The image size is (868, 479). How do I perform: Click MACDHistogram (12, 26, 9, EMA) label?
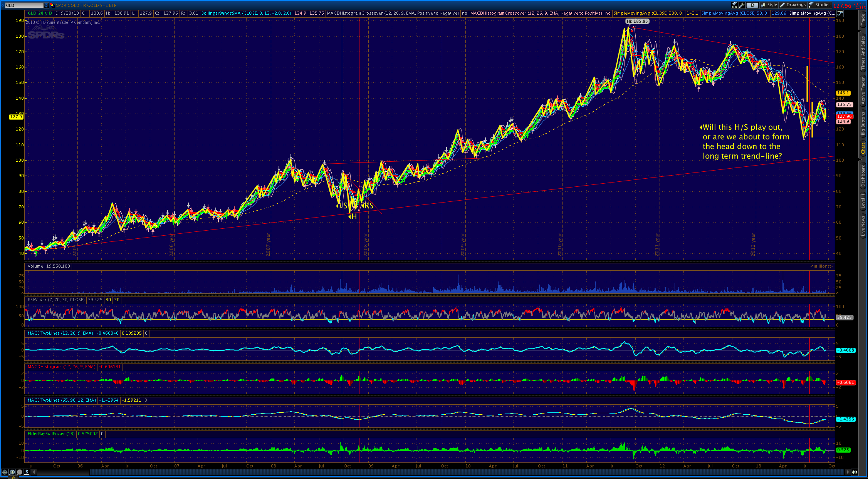(61, 367)
